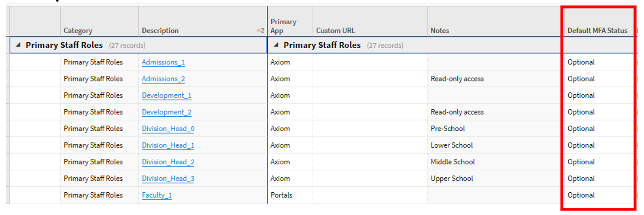The image size is (644, 215).
Task: Sort by the Category column header
Action: click(78, 31)
